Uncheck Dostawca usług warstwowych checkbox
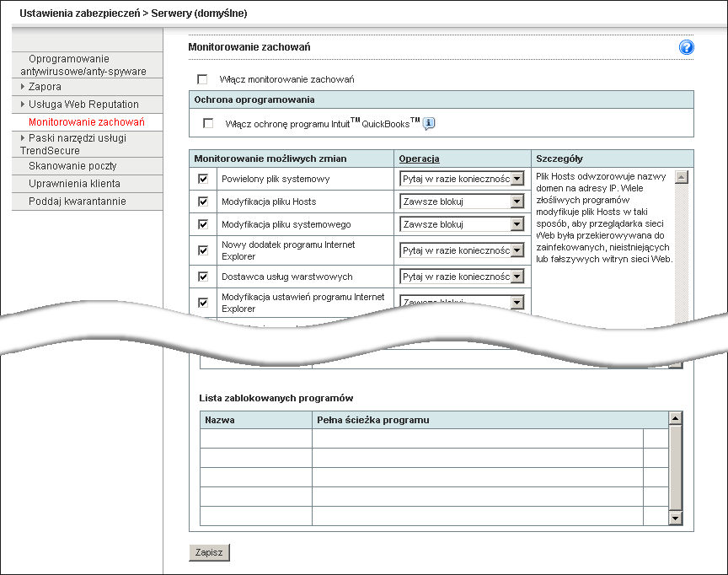The width and height of the screenshot is (728, 575). (x=203, y=277)
